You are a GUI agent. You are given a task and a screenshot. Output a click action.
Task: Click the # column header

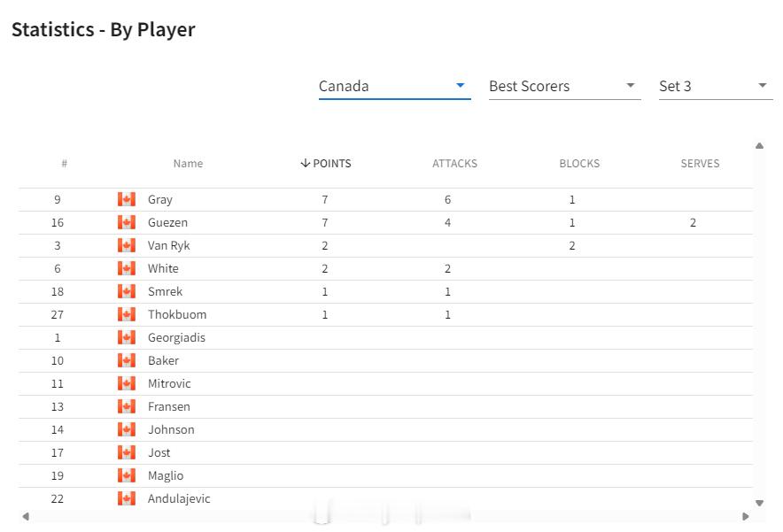65,164
